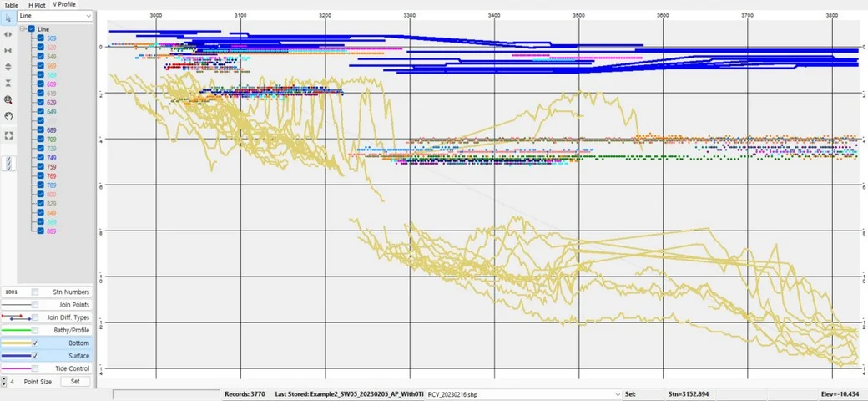The image size is (868, 401).
Task: Open the RCV_20230216.shp file dropdown
Action: coord(618,393)
